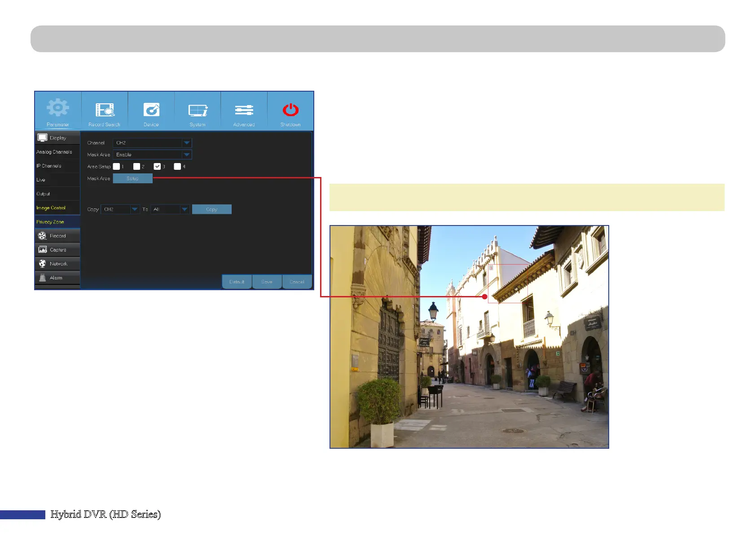Open the Mask Area Enable dropdown
Screen dimensions: 756x535
tap(152, 155)
